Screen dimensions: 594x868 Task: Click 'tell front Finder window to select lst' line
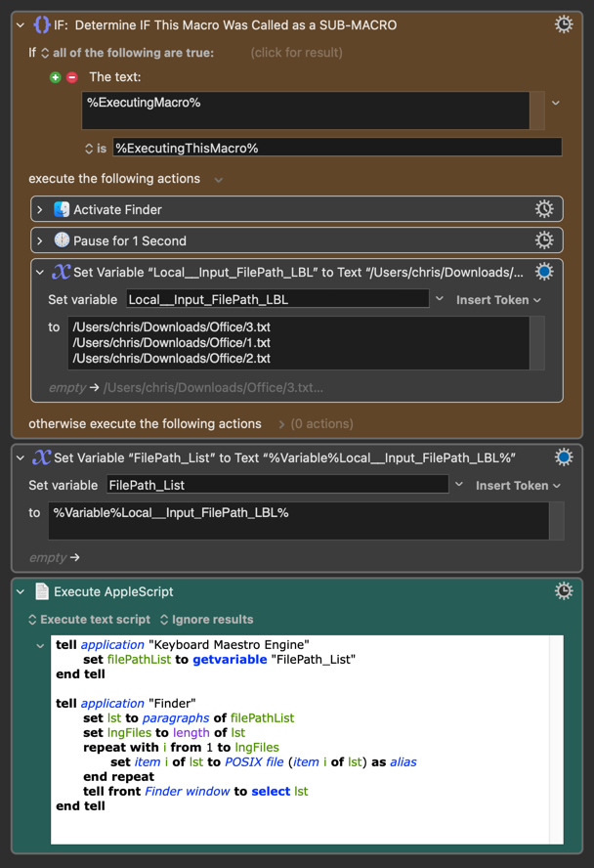click(195, 791)
